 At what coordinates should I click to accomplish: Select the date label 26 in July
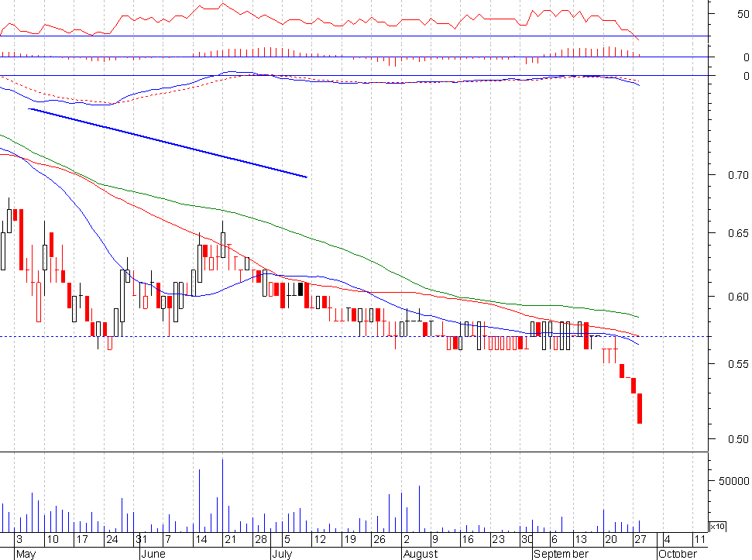pyautogui.click(x=379, y=539)
